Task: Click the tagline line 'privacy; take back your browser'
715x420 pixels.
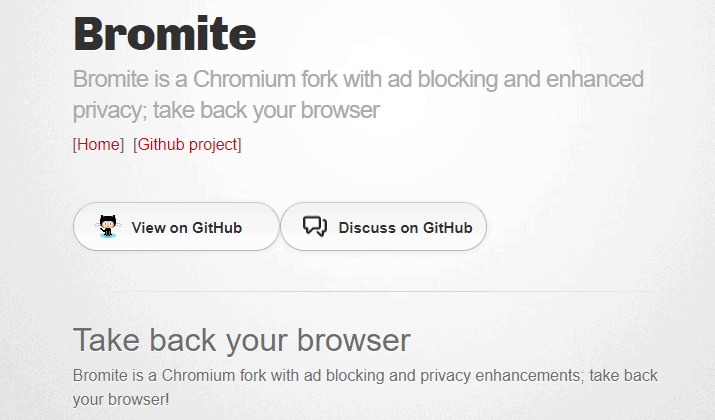Action: 226,110
